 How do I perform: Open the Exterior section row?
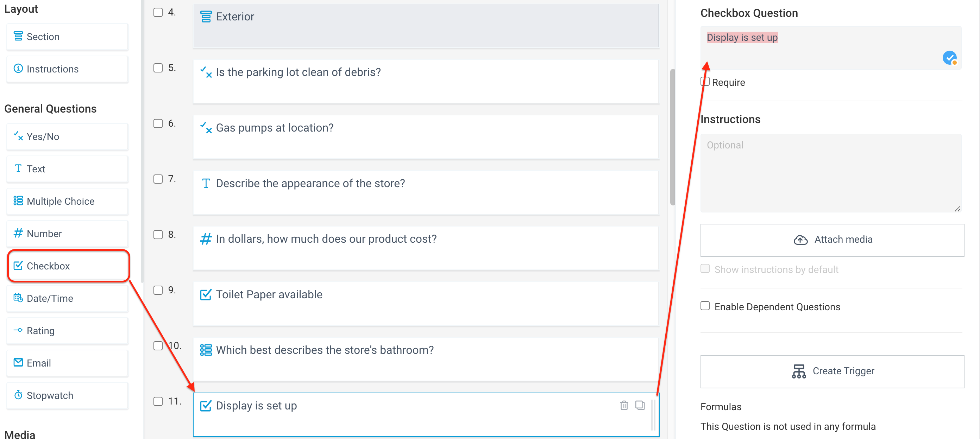tap(426, 26)
